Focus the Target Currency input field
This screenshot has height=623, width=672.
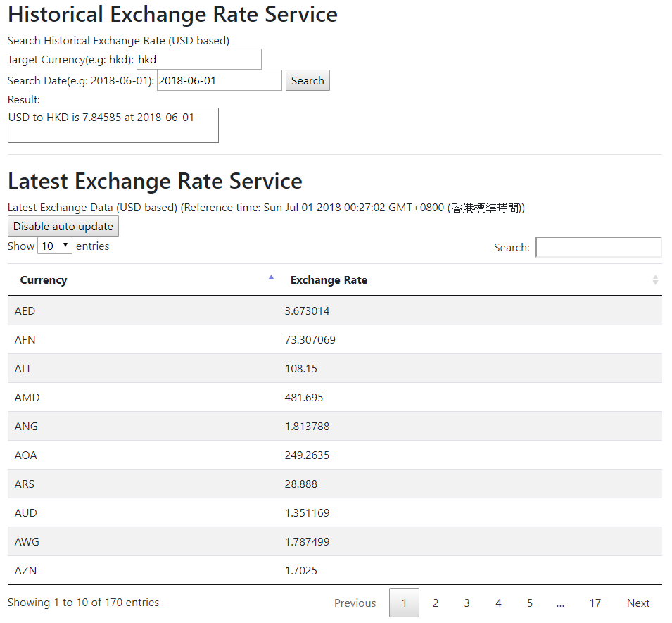tap(199, 59)
